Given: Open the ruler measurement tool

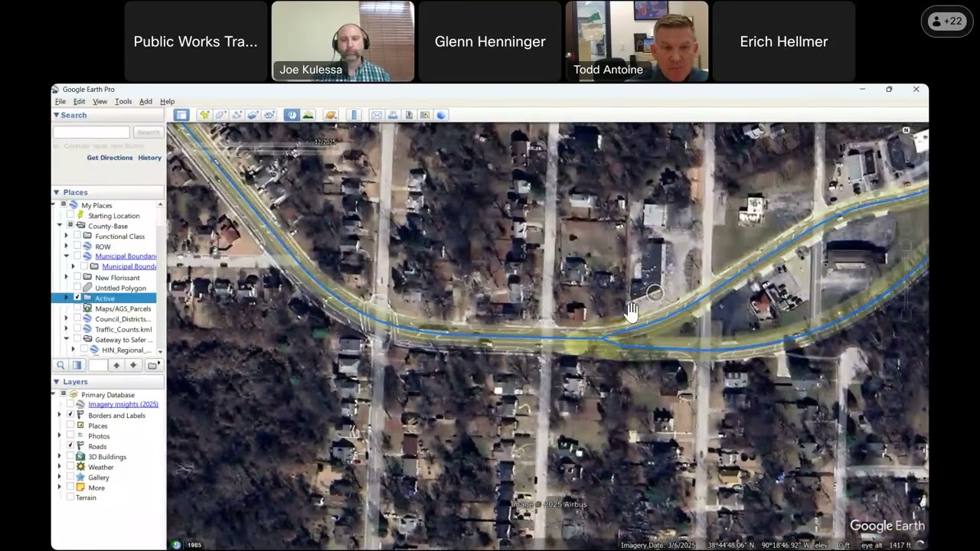Looking at the screenshot, I should 354,115.
